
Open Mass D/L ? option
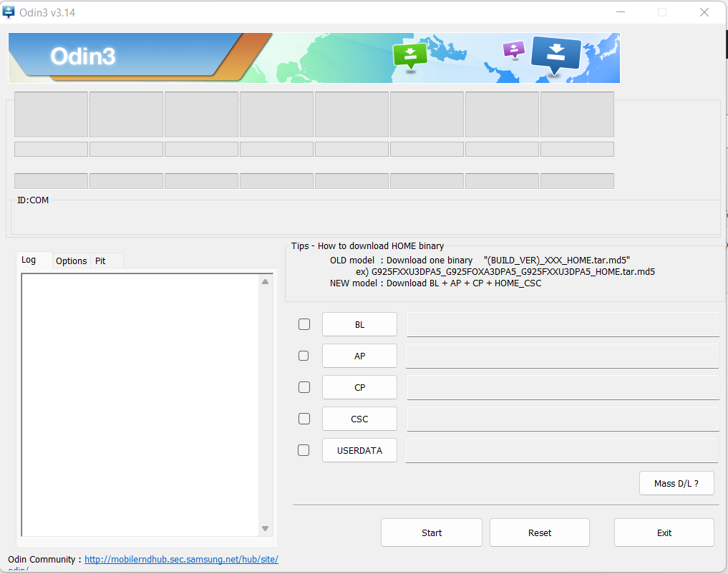(x=676, y=484)
